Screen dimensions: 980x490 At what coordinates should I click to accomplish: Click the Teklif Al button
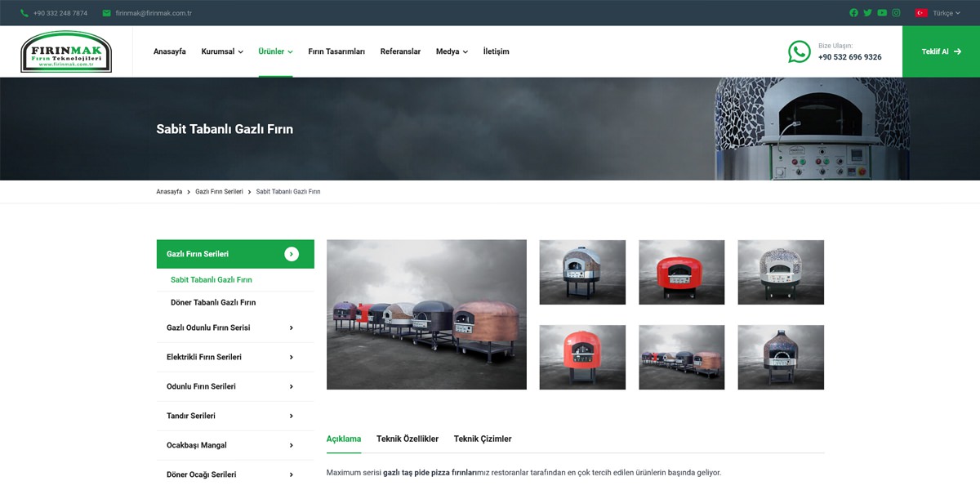(941, 51)
